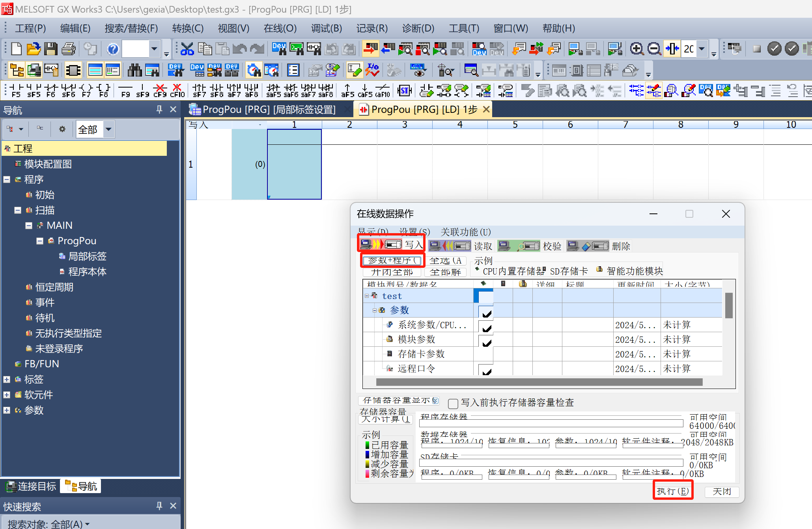Viewport: 812px width, 529px height.
Task: Collapse the ProgPou tree node
Action: click(40, 241)
